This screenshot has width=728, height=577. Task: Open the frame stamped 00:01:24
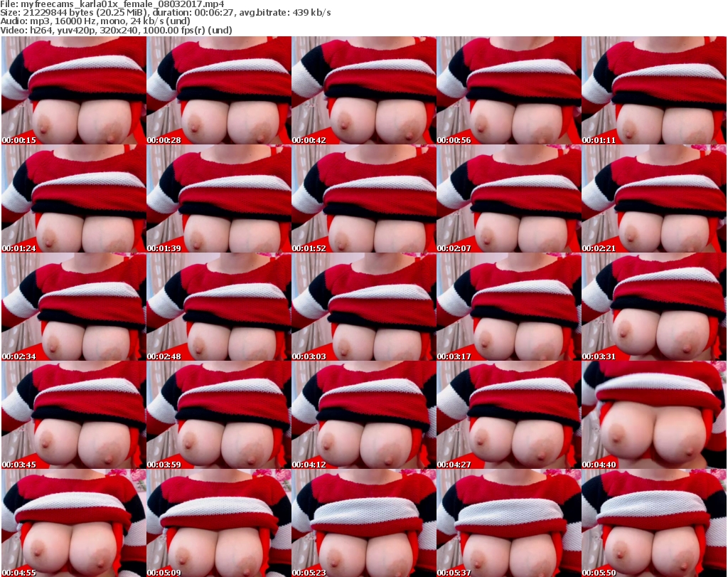point(74,198)
